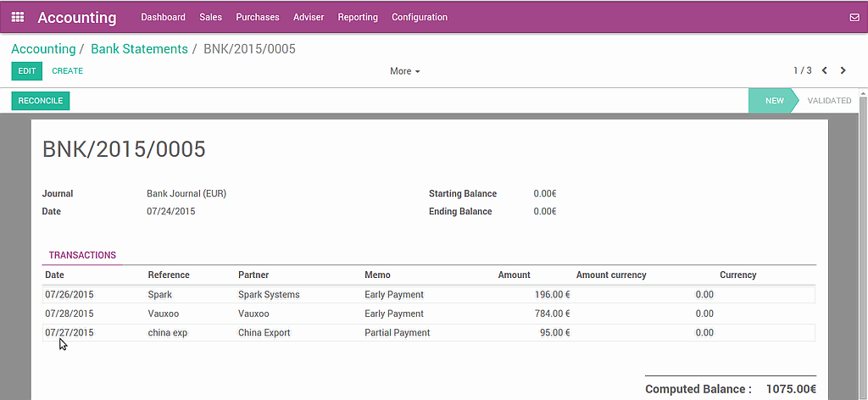Go back to Accounting breadcrumb

click(x=43, y=49)
